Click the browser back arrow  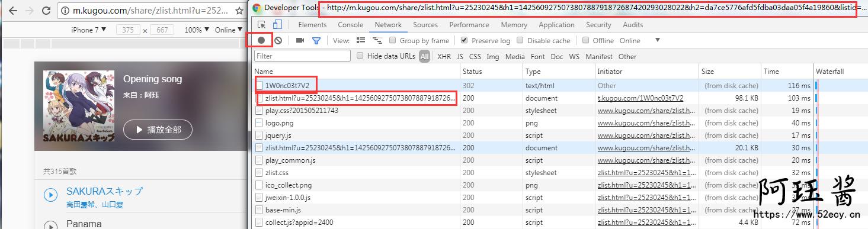click(x=12, y=11)
